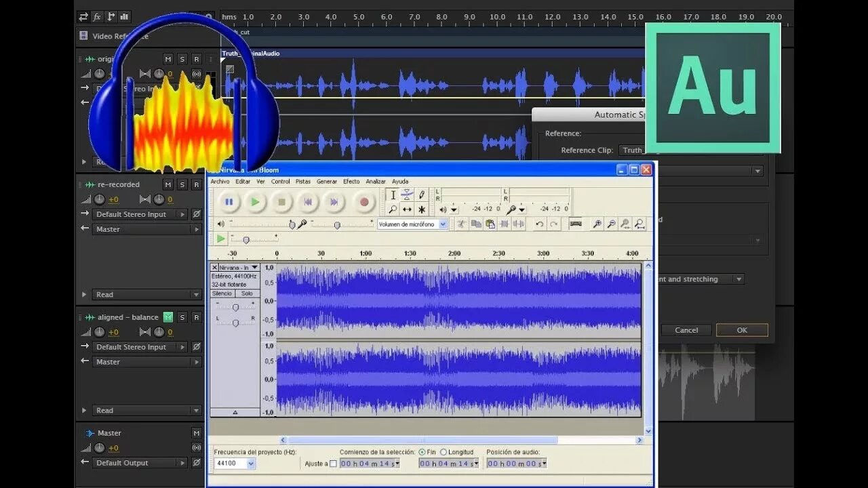Select the Fin radio button
Viewport: 868px width, 488px height.
point(422,452)
